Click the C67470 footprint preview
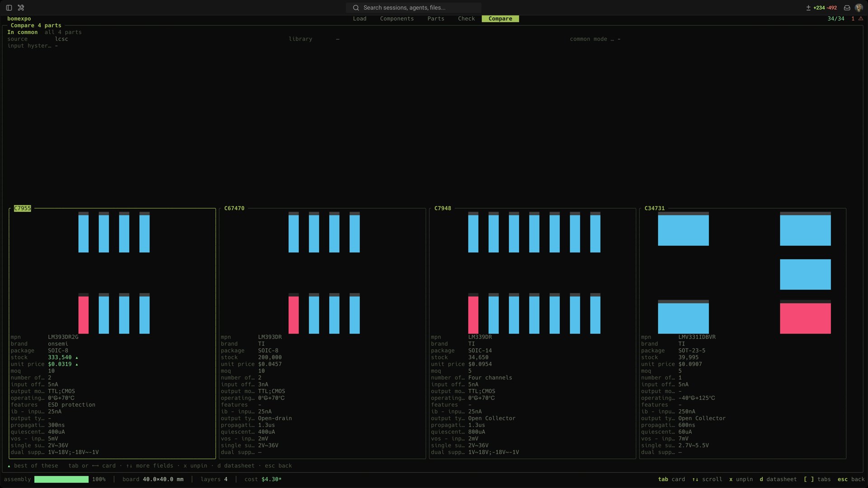Viewport: 868px width, 488px height. (x=324, y=273)
